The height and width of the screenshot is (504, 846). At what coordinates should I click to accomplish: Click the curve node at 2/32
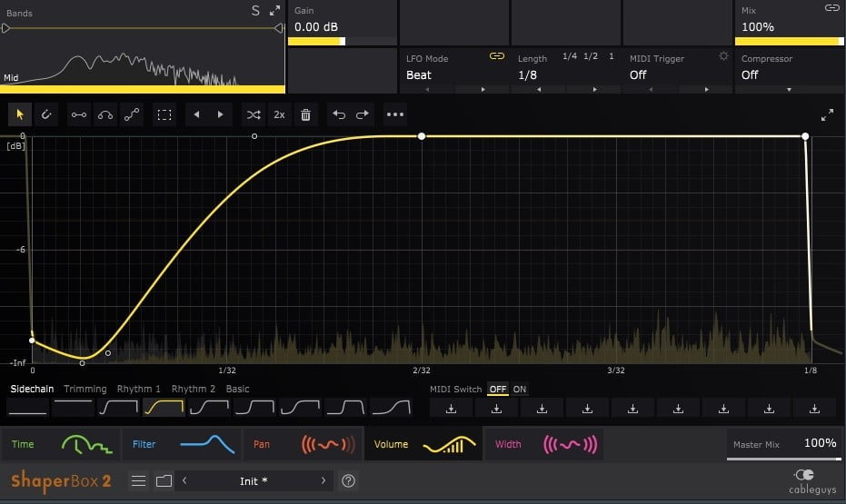coord(422,136)
